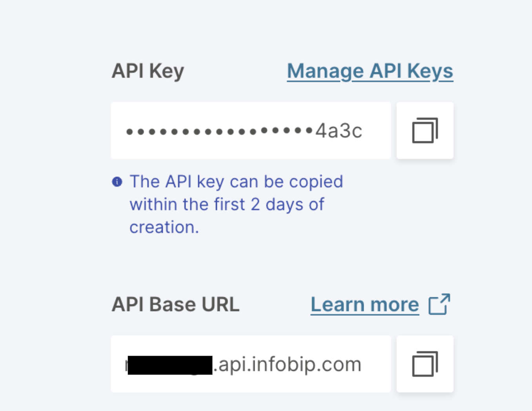Click the API Base URL heading label
This screenshot has width=532, height=411.
[x=175, y=305]
